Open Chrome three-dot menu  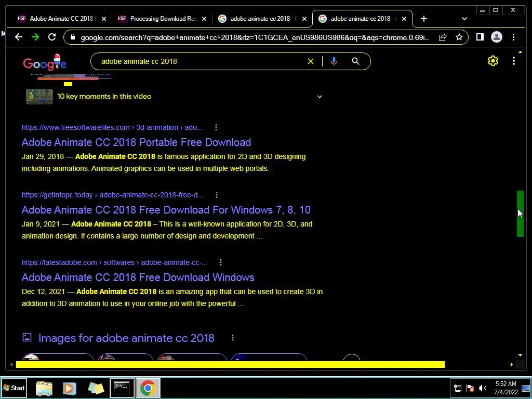513,37
